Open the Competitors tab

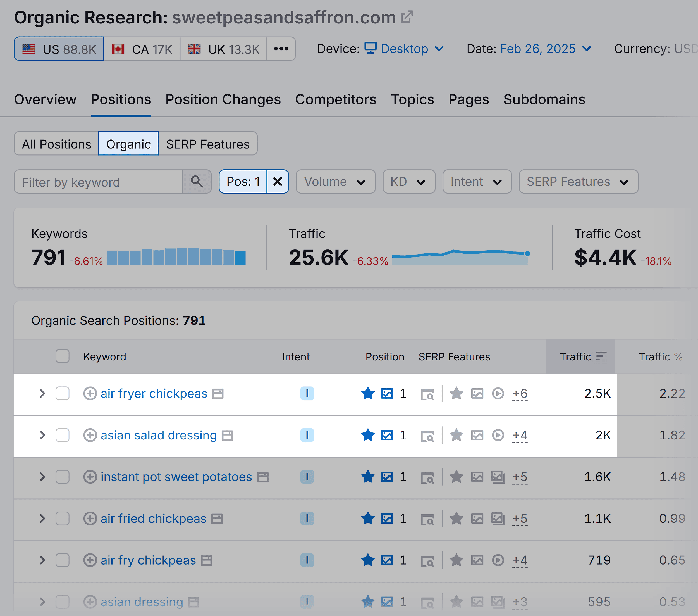click(x=336, y=99)
